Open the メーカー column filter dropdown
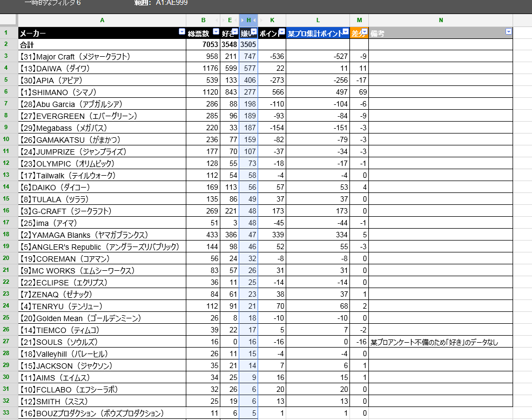 click(182, 32)
